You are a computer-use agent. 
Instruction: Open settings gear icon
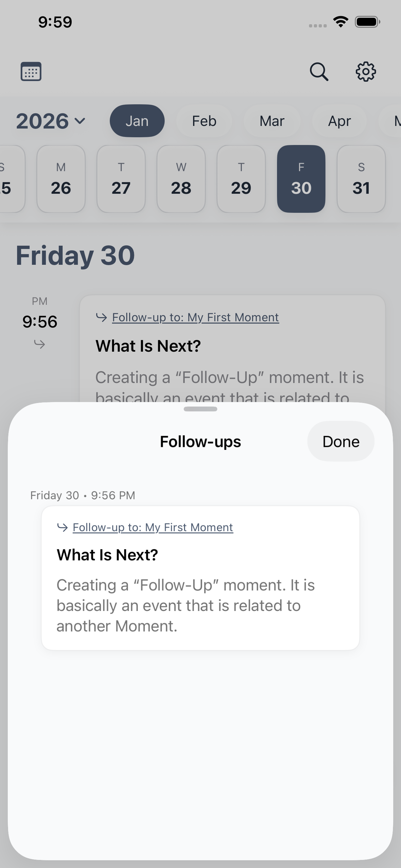(x=365, y=71)
